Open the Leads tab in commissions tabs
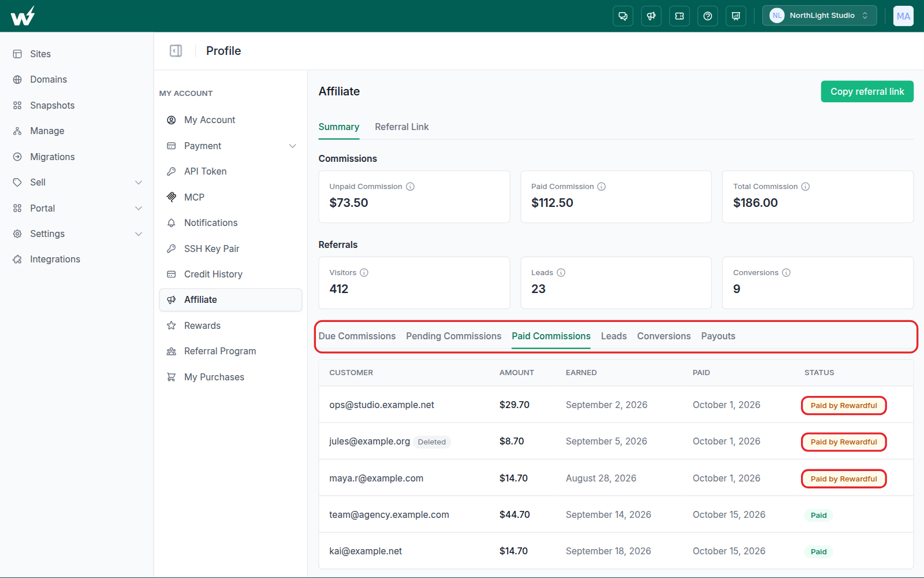The width and height of the screenshot is (924, 578). [x=613, y=336]
